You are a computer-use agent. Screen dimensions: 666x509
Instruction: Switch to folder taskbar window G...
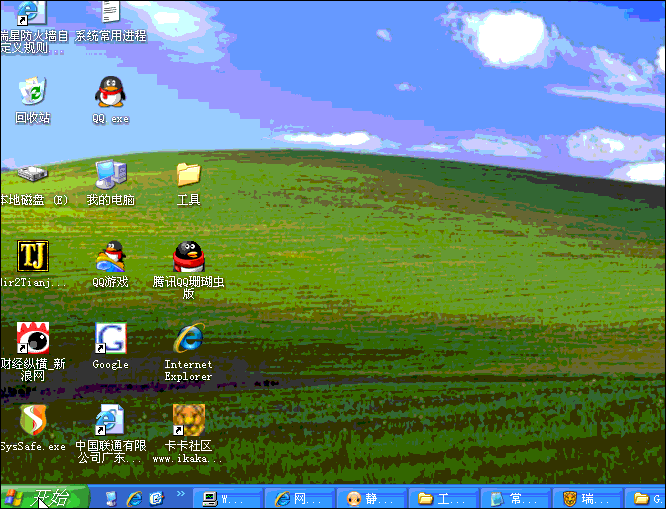[646, 498]
